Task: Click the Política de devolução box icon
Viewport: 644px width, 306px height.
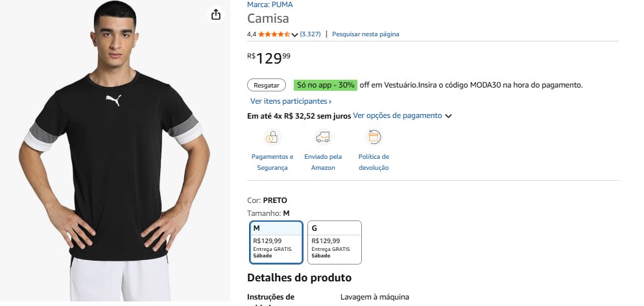Action: click(x=374, y=137)
